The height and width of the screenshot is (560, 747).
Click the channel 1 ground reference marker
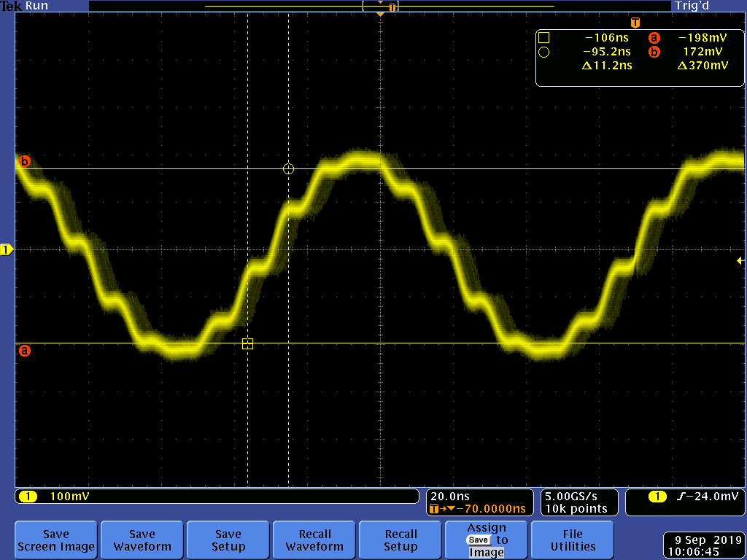click(x=7, y=249)
